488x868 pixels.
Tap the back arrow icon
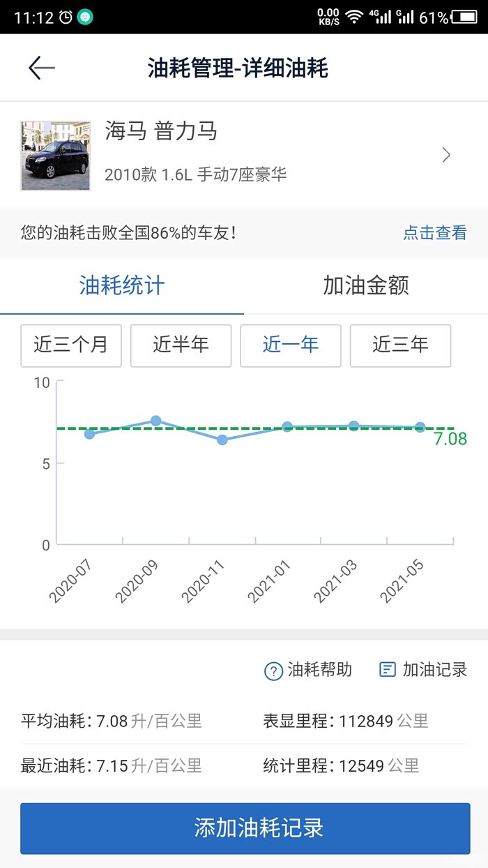pyautogui.click(x=42, y=68)
